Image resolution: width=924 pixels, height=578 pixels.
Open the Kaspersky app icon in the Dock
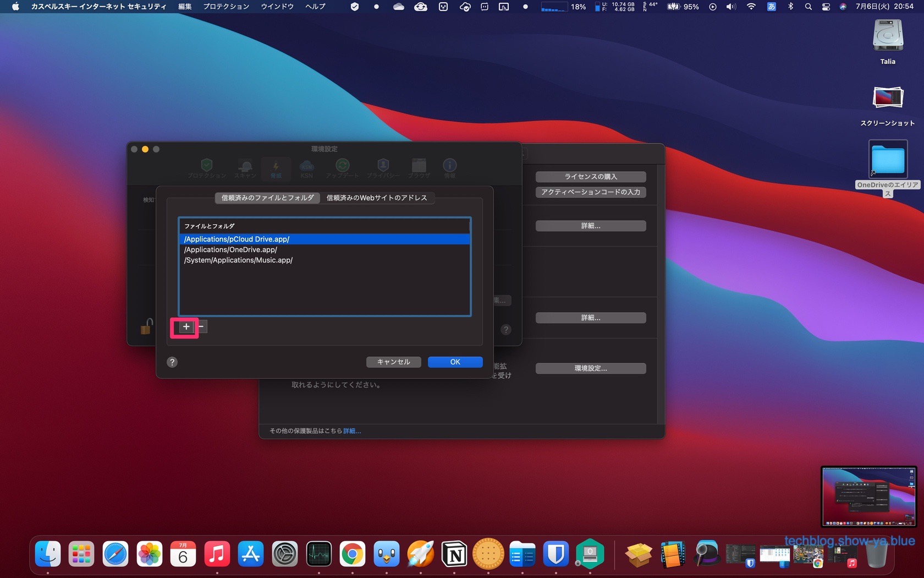[x=590, y=554]
